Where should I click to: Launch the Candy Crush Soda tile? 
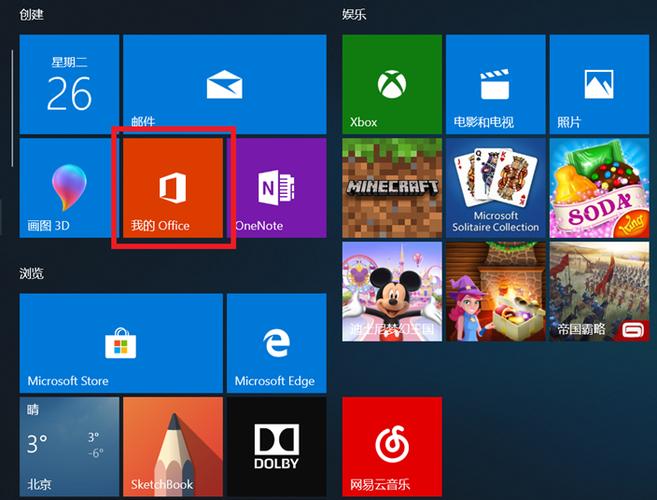(599, 188)
